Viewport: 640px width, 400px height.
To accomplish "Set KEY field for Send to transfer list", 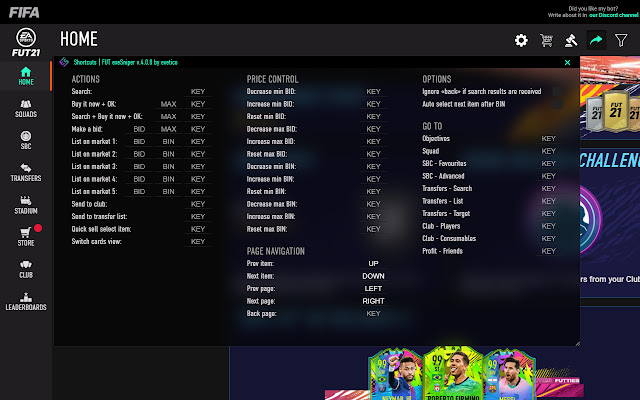I will 198,216.
